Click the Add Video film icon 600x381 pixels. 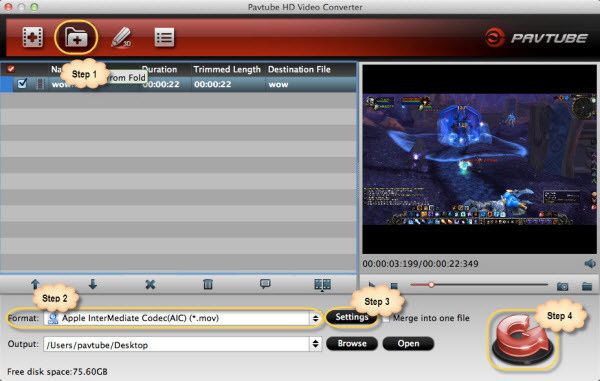[x=33, y=37]
